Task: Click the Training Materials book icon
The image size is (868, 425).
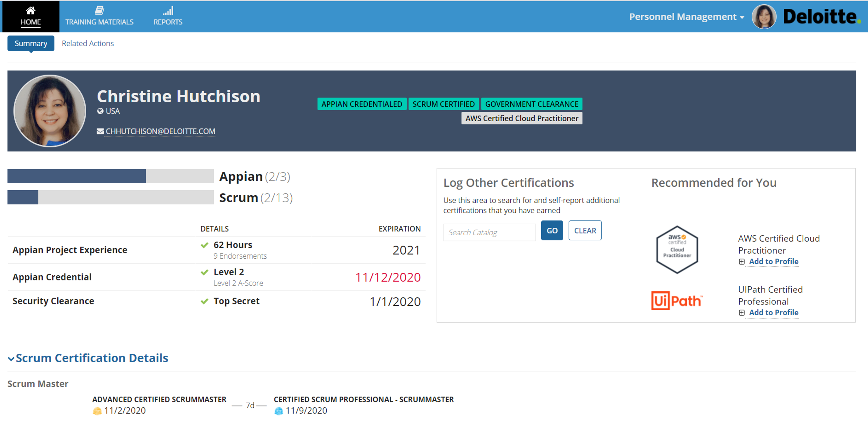Action: click(x=99, y=10)
